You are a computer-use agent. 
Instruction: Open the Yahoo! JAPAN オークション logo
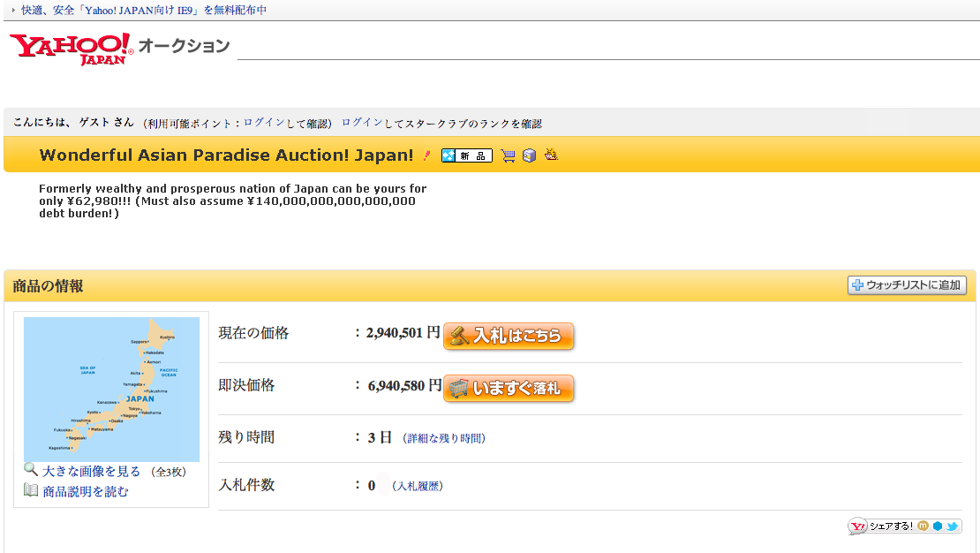[66, 46]
